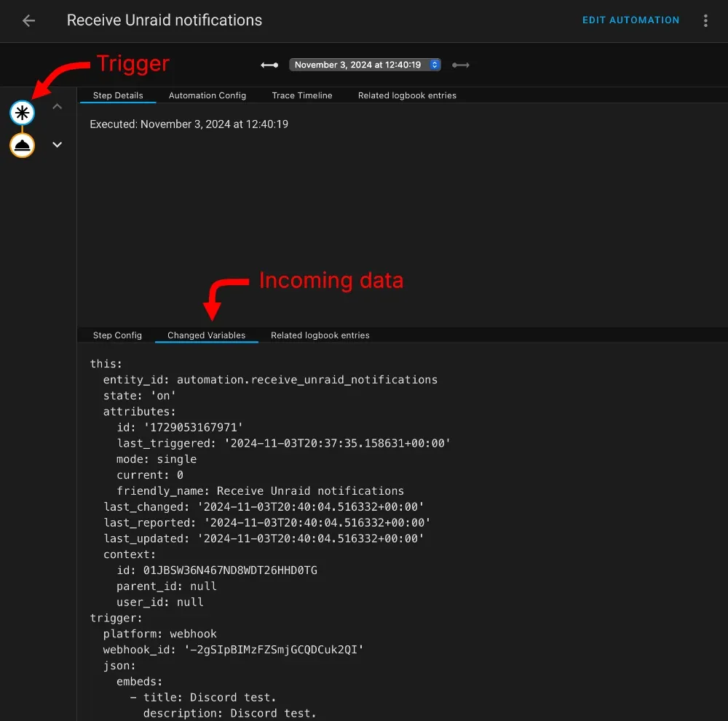The height and width of the screenshot is (721, 728).
Task: Open the Trace Timeline tab
Action: tap(302, 95)
